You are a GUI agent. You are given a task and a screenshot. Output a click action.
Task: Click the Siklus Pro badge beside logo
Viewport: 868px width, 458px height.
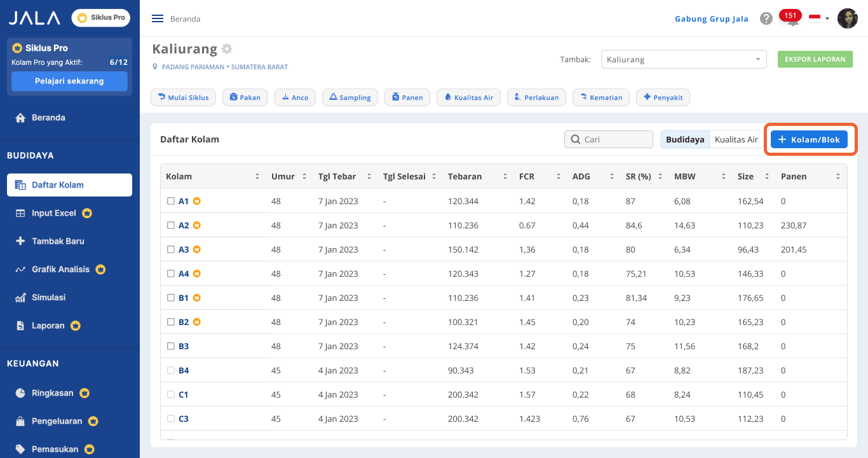pos(100,18)
